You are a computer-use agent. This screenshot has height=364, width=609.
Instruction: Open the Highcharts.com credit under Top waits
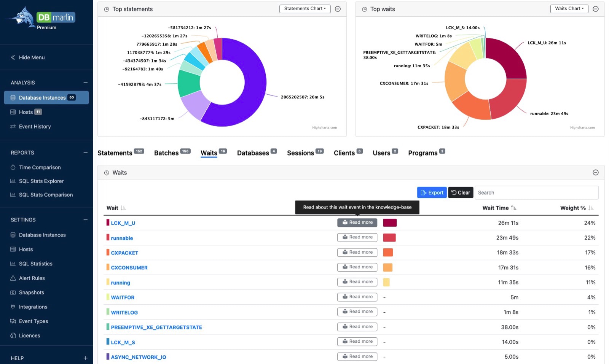(x=582, y=128)
